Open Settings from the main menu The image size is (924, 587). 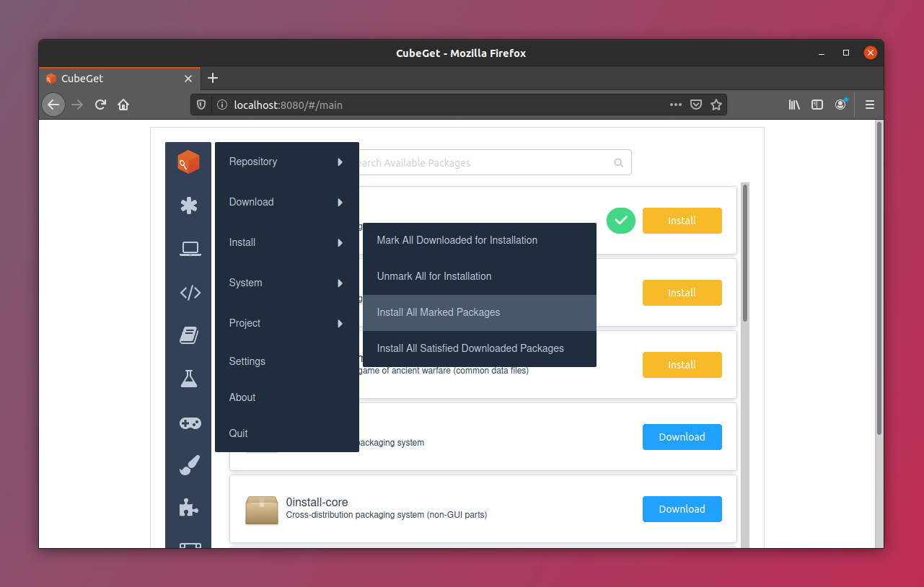click(247, 361)
